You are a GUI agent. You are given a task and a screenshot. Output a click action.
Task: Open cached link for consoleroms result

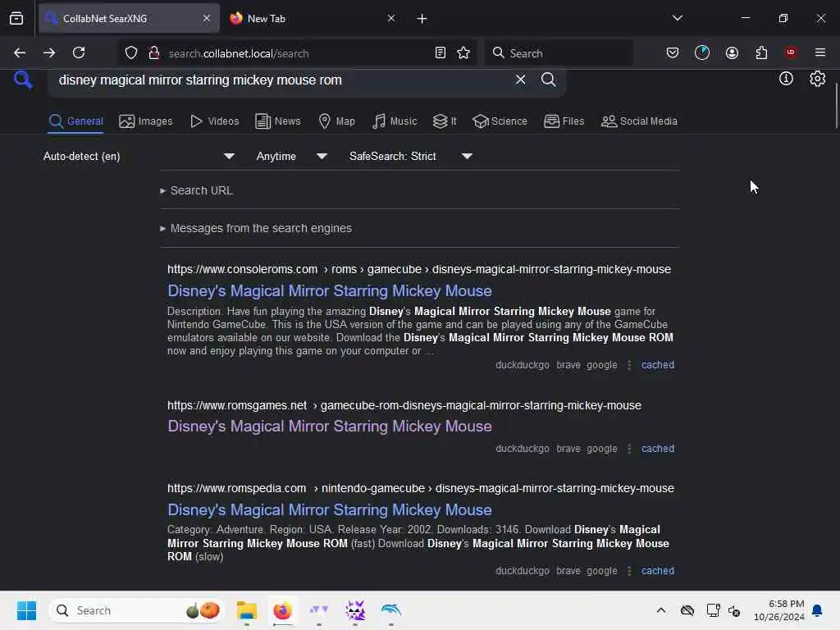(x=657, y=365)
